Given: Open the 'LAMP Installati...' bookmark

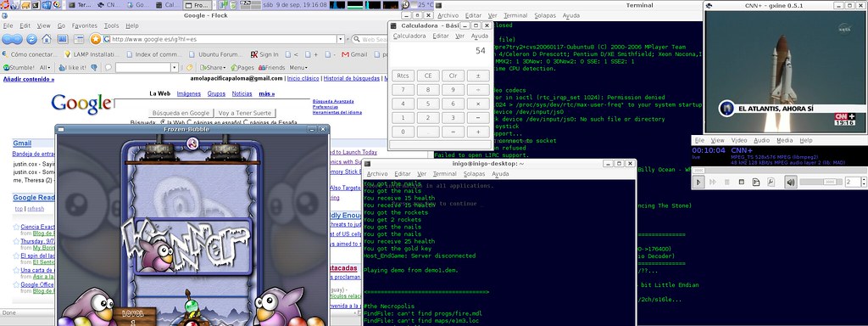Looking at the screenshot, I should [x=92, y=54].
